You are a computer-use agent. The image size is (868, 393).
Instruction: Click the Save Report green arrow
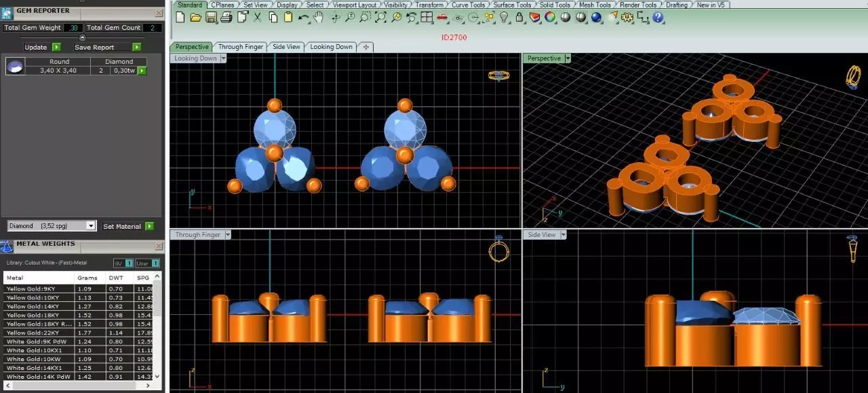137,47
